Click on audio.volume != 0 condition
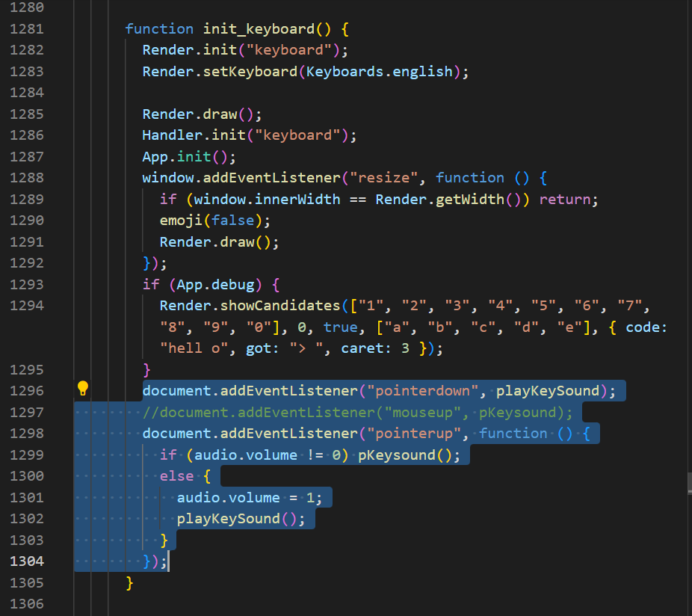The height and width of the screenshot is (616, 692). coord(268,455)
